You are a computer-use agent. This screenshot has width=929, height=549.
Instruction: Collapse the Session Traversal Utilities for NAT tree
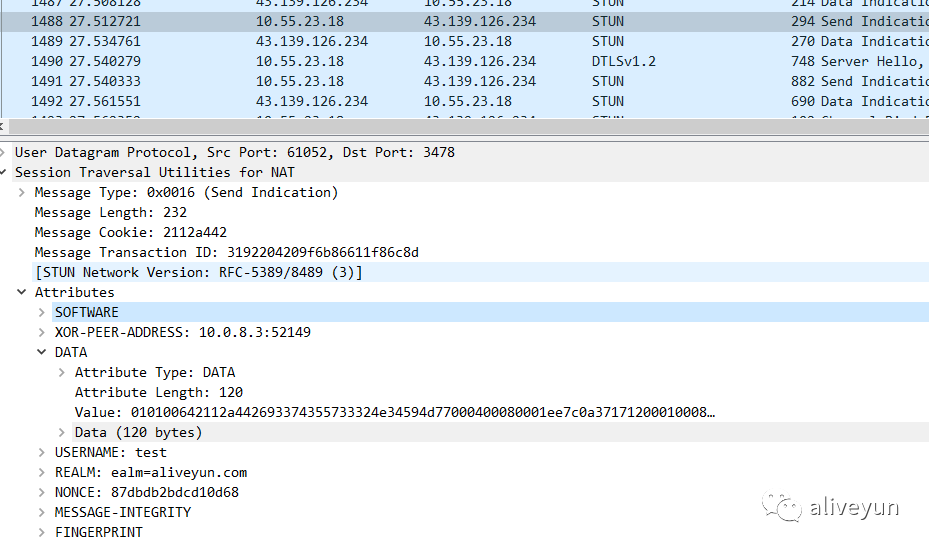pyautogui.click(x=4, y=172)
